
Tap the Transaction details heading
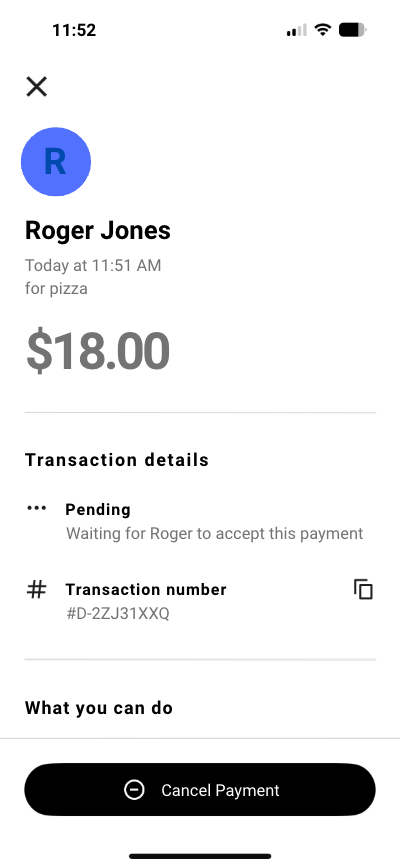117,460
